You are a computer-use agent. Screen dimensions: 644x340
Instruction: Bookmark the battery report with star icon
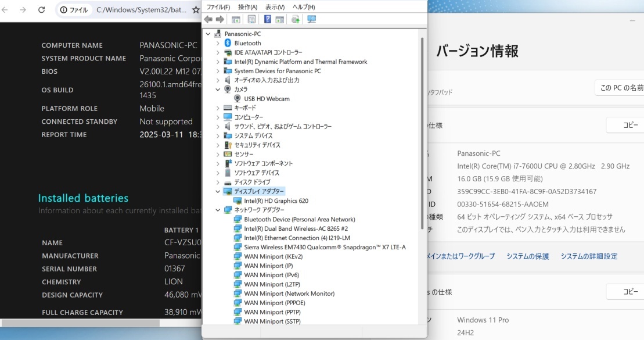[196, 10]
